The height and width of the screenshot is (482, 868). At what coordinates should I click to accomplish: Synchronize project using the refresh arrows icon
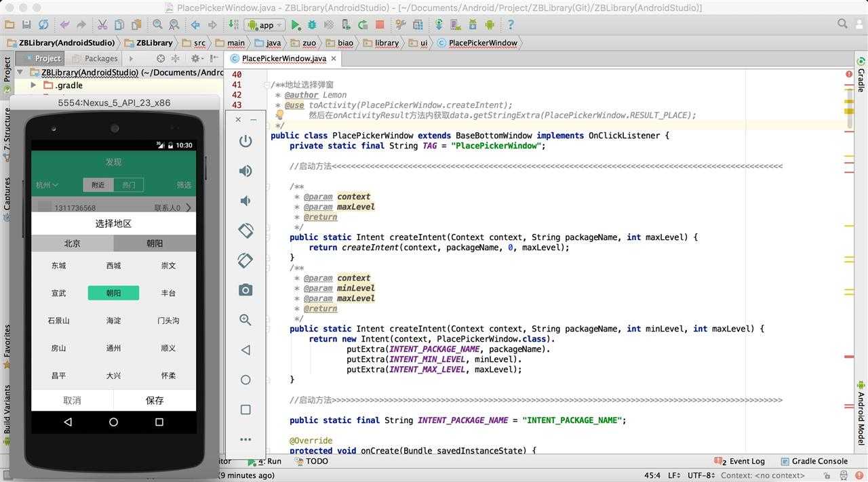point(43,24)
